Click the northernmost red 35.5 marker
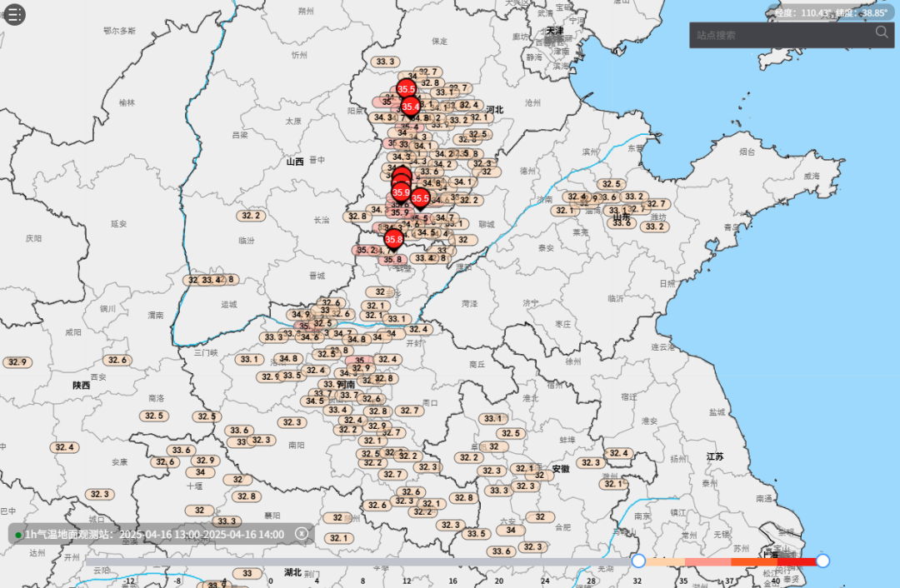 coord(407,88)
